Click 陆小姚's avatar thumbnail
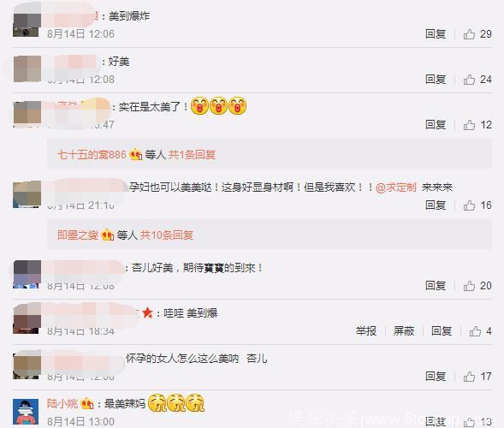This screenshot has height=428, width=504. [26, 412]
